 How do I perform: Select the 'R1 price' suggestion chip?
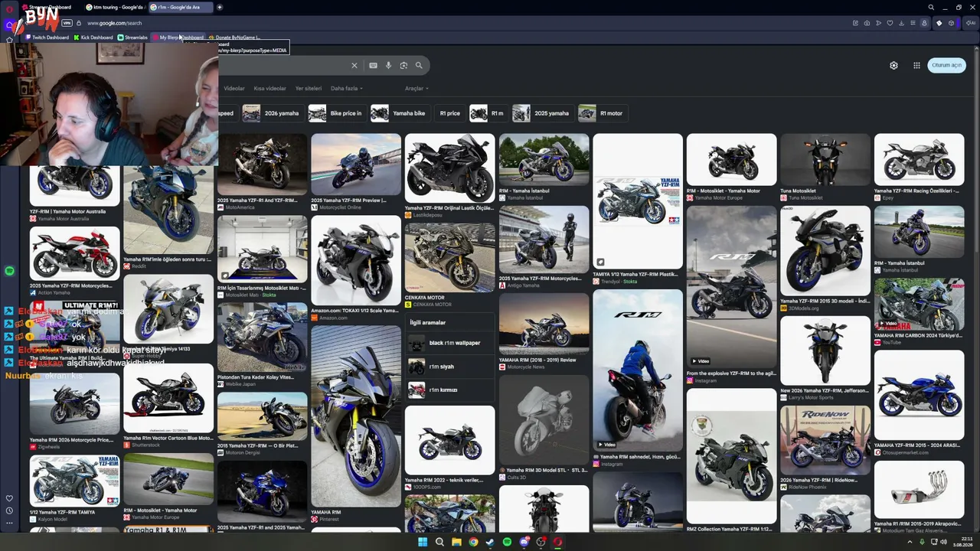click(x=450, y=113)
